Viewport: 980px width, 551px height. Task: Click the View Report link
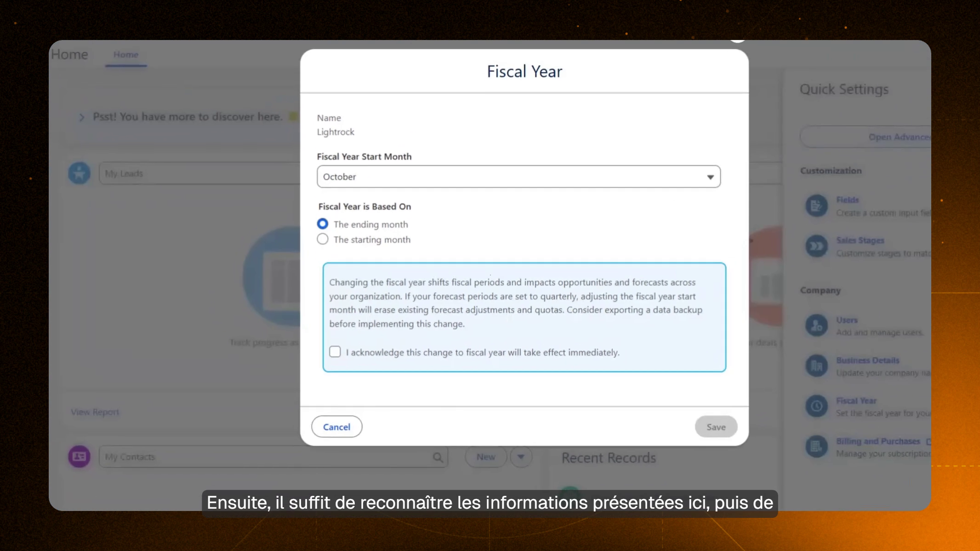[95, 412]
